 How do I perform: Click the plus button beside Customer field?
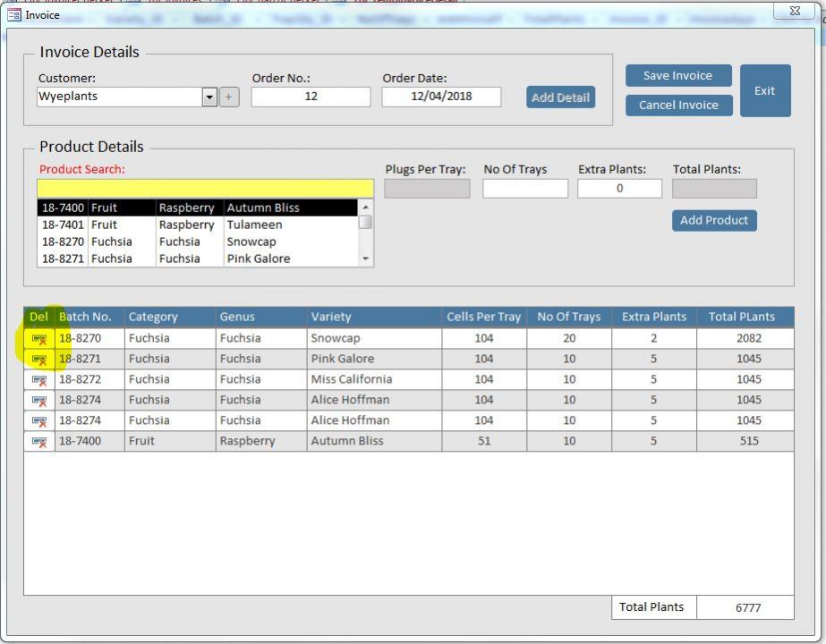click(229, 97)
